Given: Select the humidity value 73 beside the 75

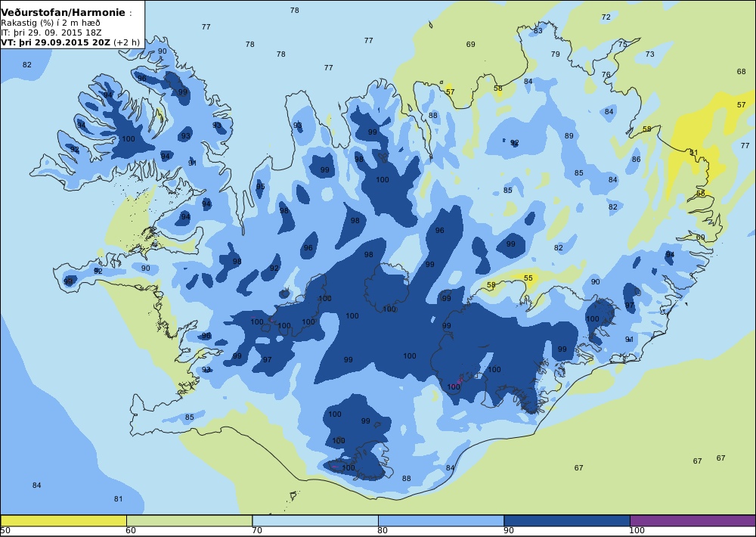Looking at the screenshot, I should tap(650, 54).
